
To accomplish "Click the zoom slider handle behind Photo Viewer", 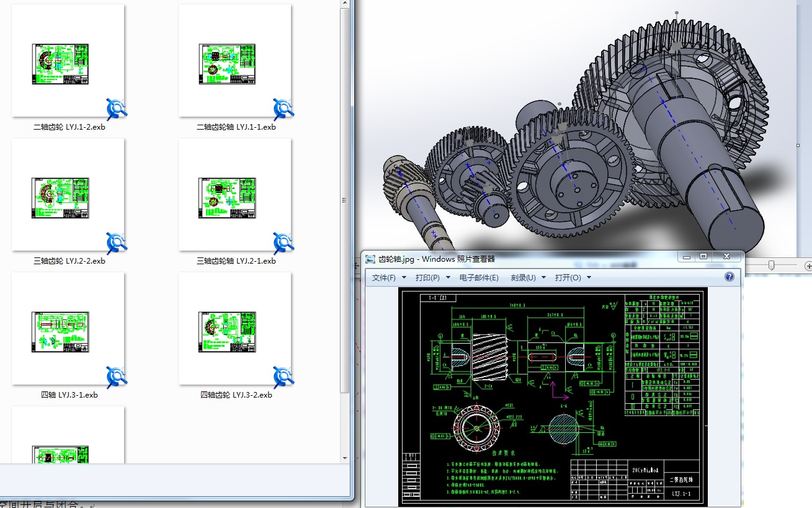I will point(771,265).
